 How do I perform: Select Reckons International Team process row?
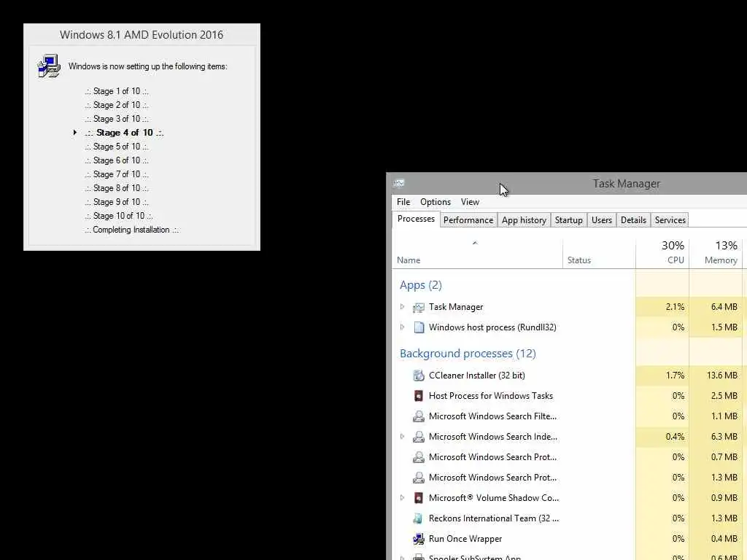(568, 518)
